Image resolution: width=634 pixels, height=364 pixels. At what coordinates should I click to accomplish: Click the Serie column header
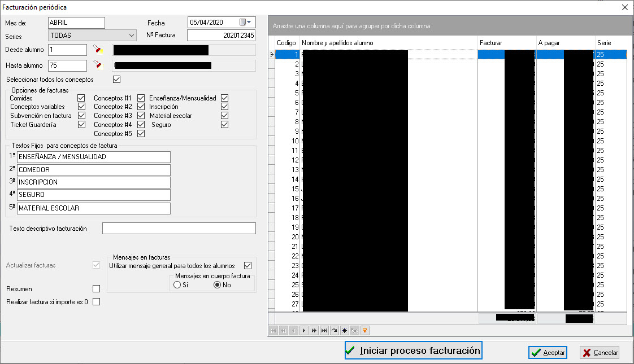pyautogui.click(x=611, y=43)
